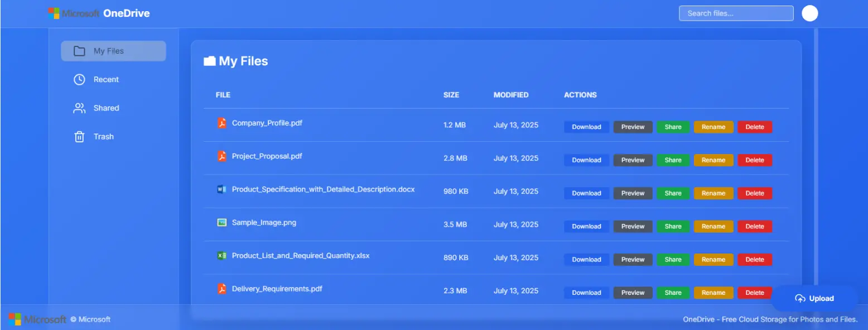The height and width of the screenshot is (330, 868).
Task: Click the Microsoft logo in the header
Action: pos(54,13)
